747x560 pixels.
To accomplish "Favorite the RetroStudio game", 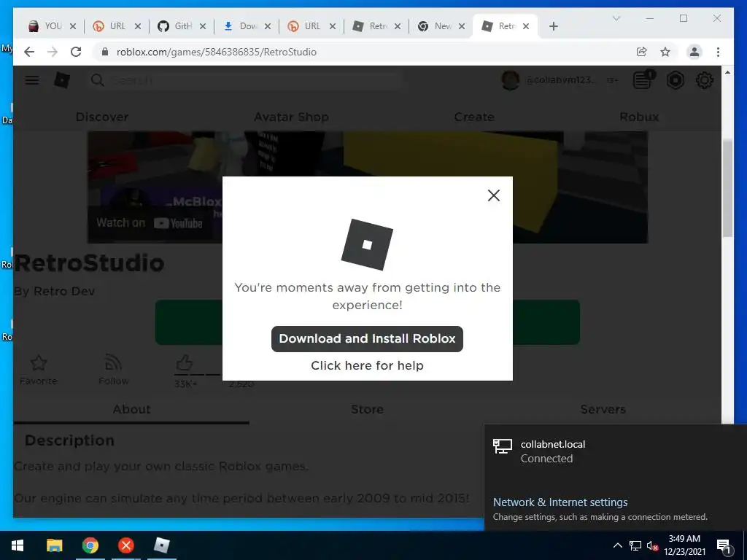I will (39, 370).
